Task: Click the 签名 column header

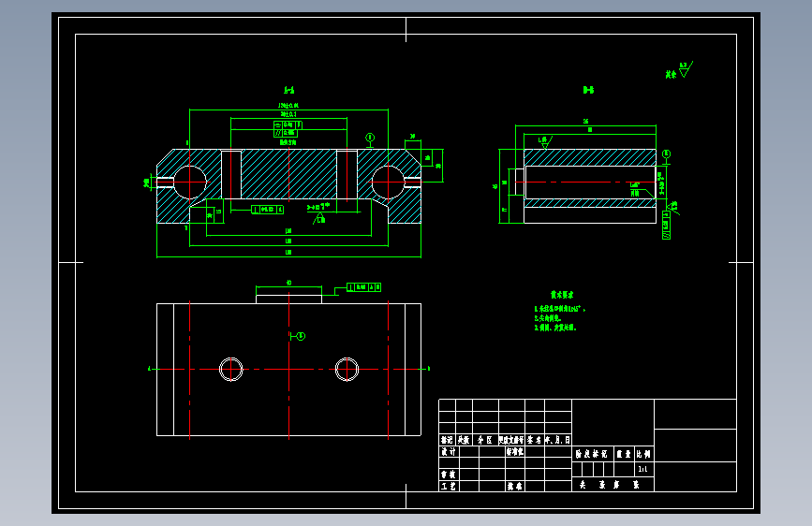Action: point(535,440)
